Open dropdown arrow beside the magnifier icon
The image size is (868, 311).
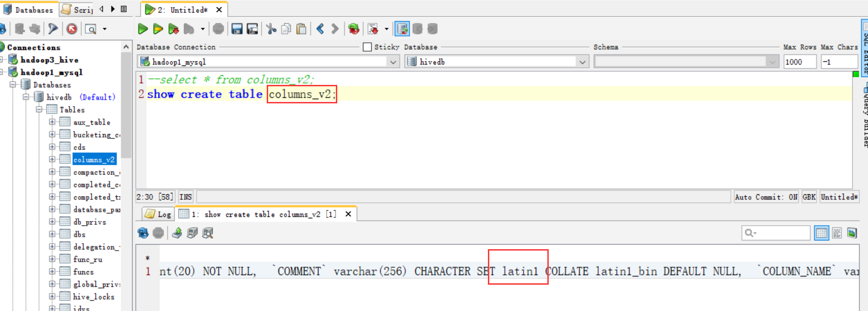point(105,29)
